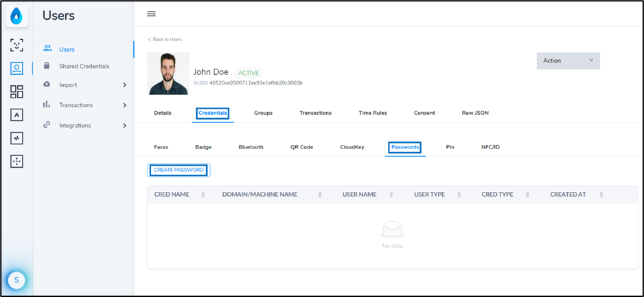The height and width of the screenshot is (297, 644).
Task: Expand the Transactions sidebar chevron
Action: point(124,105)
